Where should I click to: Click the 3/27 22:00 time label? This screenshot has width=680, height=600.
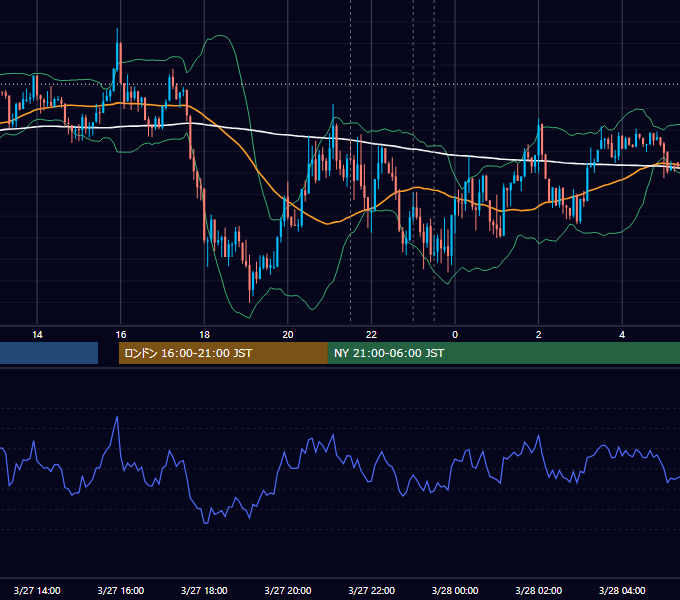tap(372, 590)
